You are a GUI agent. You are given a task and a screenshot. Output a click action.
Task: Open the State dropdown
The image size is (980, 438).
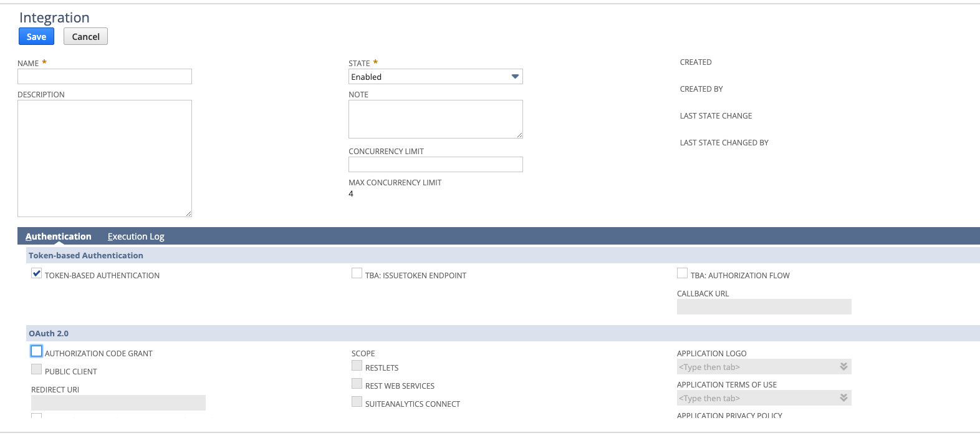[x=435, y=77]
